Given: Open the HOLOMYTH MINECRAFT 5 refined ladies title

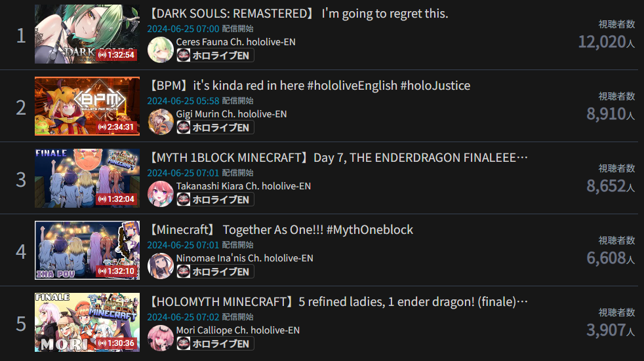Looking at the screenshot, I should [x=338, y=302].
